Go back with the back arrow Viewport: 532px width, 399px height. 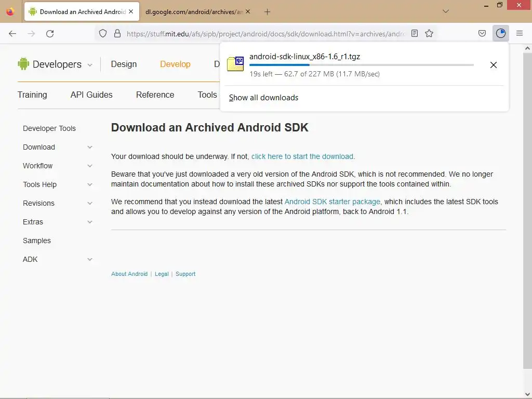point(12,34)
